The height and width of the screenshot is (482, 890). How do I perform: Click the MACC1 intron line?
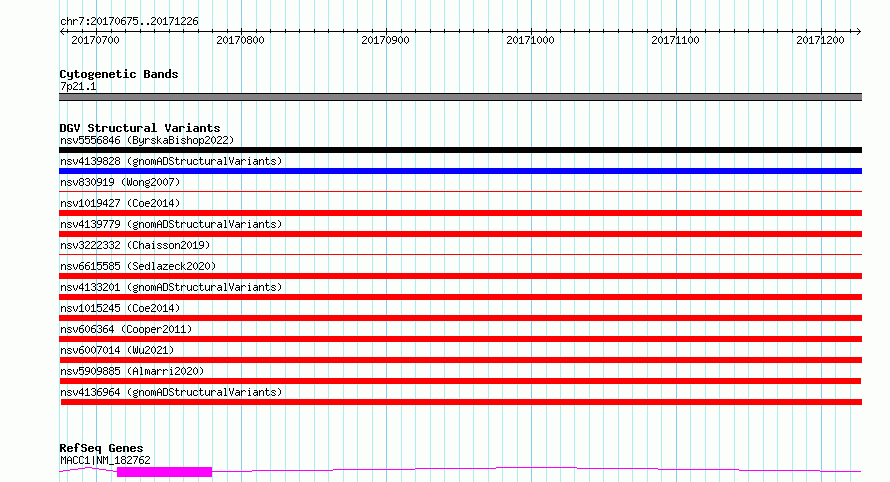click(x=536, y=469)
